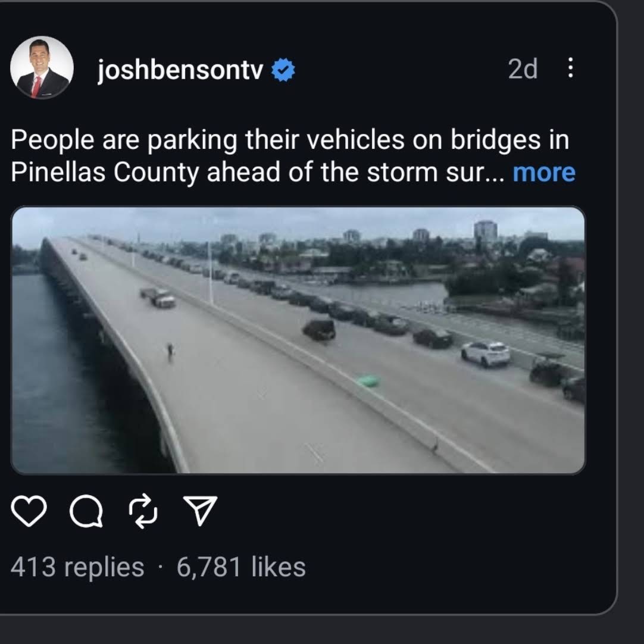Screen dimensions: 644x644
Task: Repost this thread with the repost icon
Action: [143, 511]
